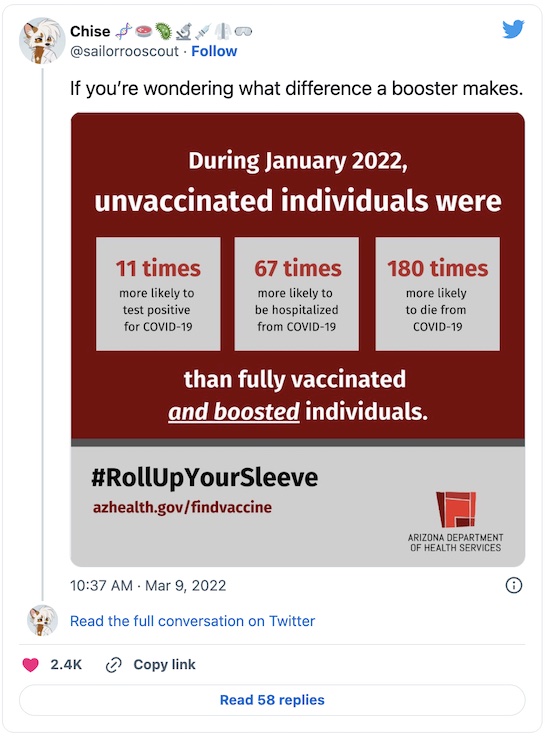Open Read the full conversation on Twitter

coord(192,621)
